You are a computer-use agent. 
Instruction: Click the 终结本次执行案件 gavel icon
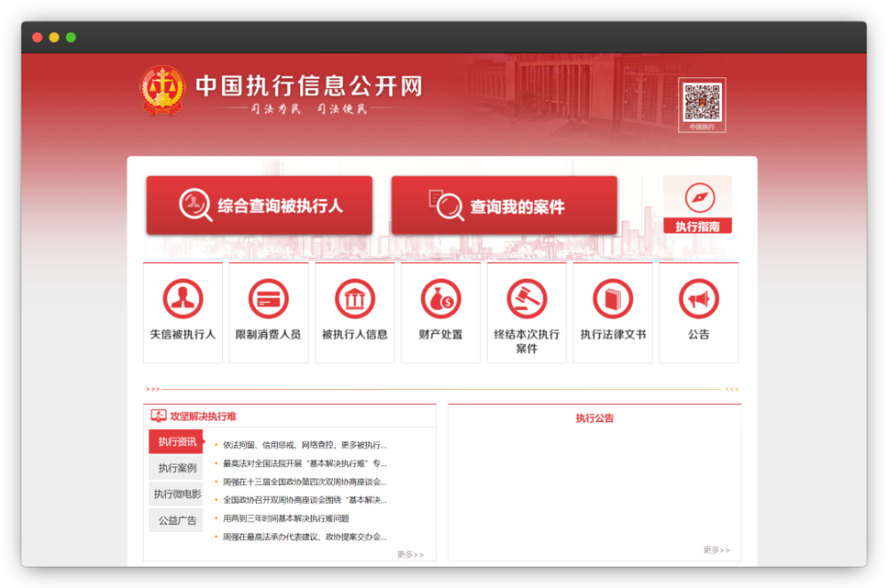click(x=527, y=298)
